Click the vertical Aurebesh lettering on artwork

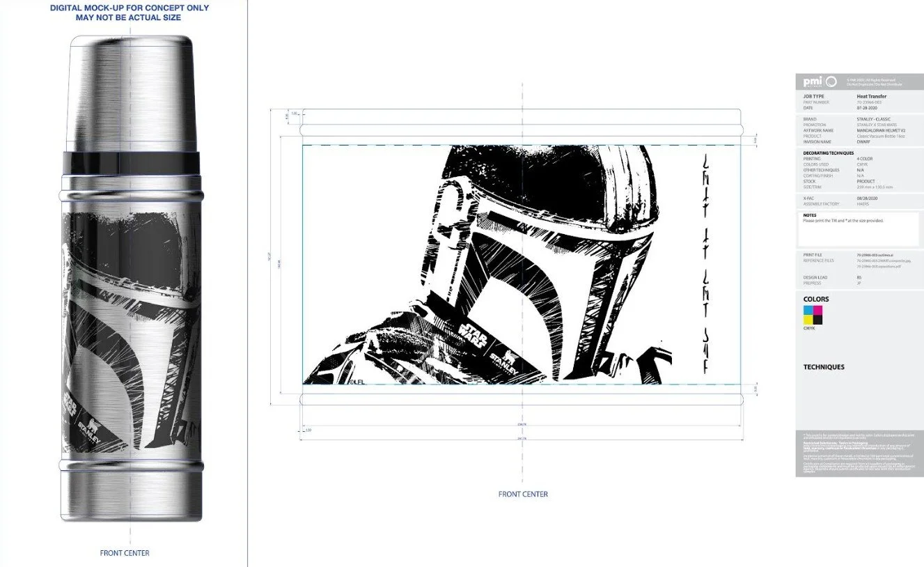[706, 263]
